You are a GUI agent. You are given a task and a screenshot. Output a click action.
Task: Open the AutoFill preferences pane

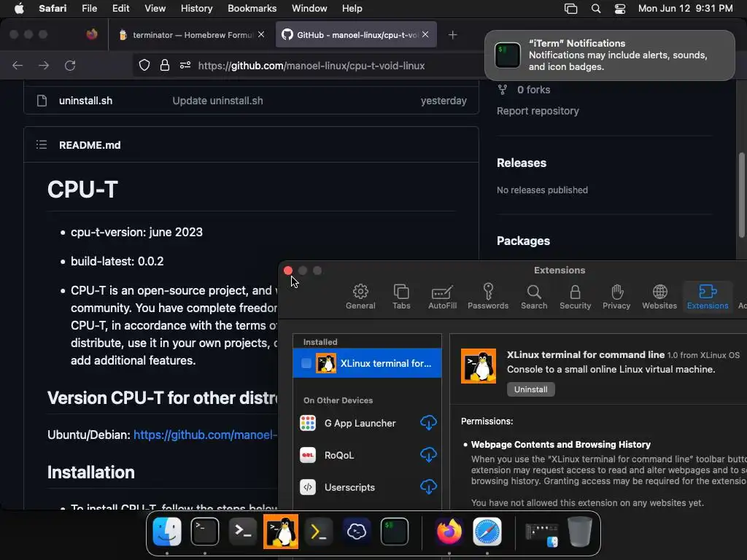pos(442,297)
